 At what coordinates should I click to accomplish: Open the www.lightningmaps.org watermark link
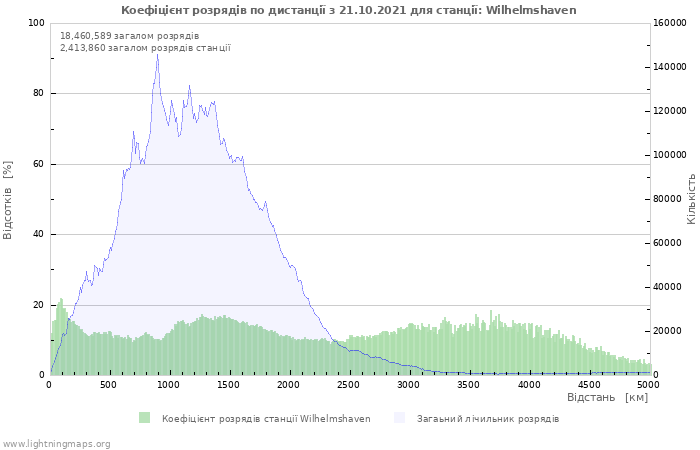(x=56, y=443)
